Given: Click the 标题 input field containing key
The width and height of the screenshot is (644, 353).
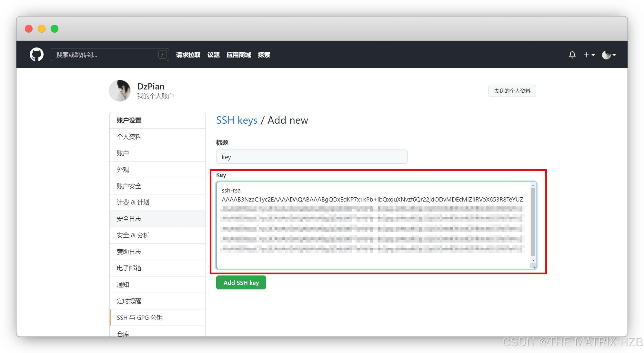Looking at the screenshot, I should pyautogui.click(x=312, y=157).
